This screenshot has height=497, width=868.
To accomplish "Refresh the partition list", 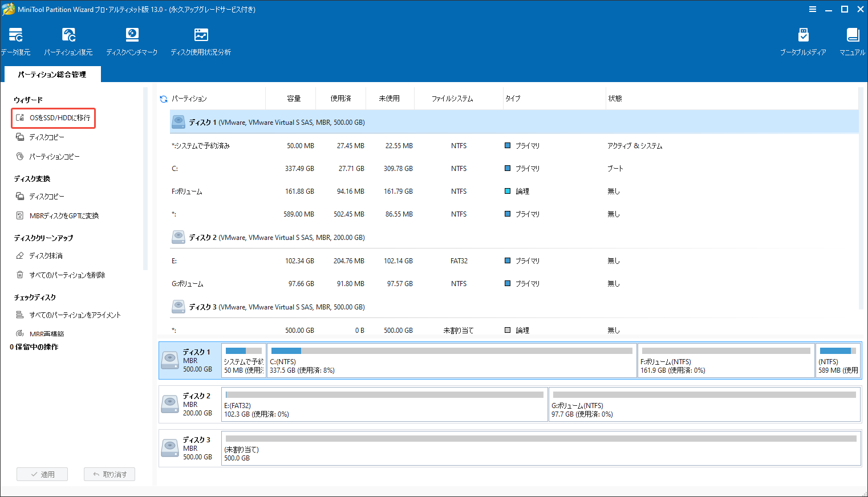I will (164, 98).
